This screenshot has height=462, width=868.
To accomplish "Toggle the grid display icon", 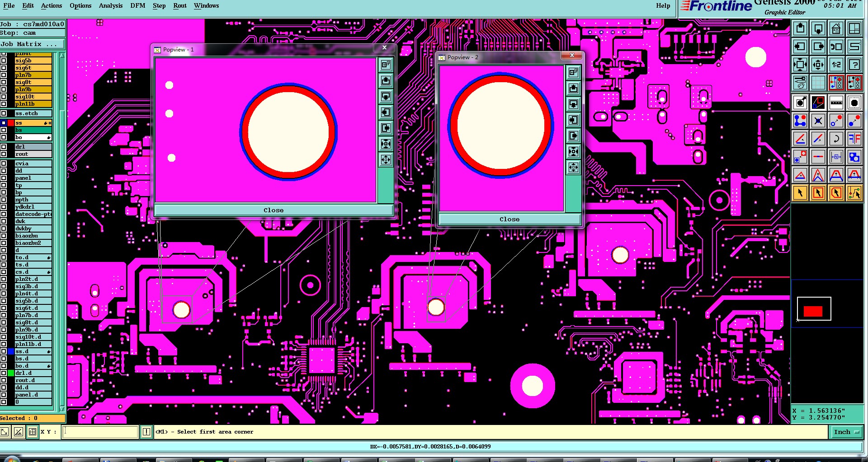I will tap(818, 83).
